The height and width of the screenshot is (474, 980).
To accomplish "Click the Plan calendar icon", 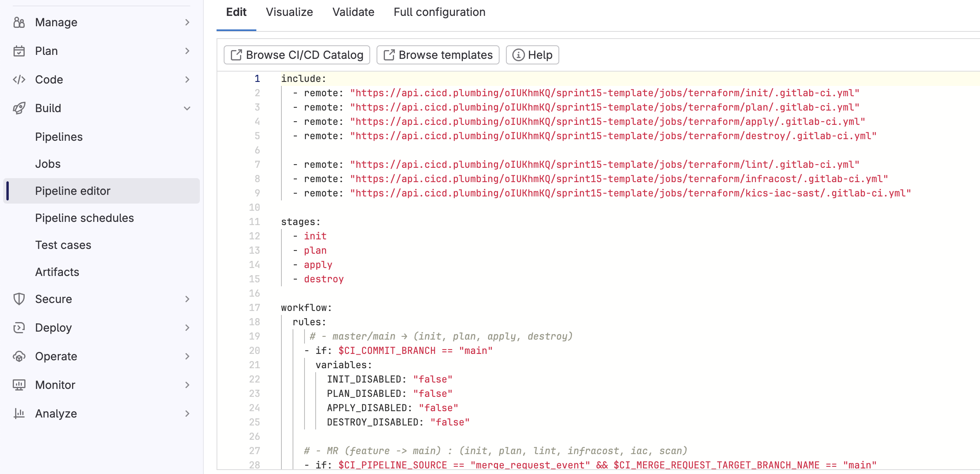I will coord(19,51).
